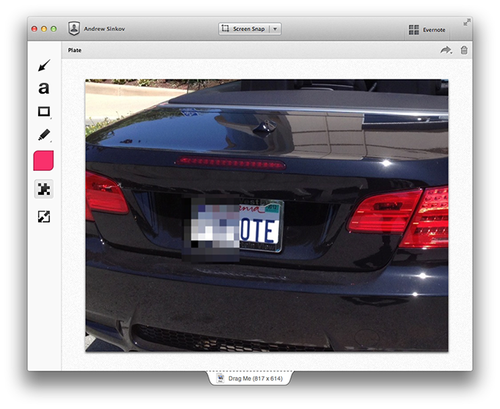Toggle the Pixelate tool

(44, 189)
